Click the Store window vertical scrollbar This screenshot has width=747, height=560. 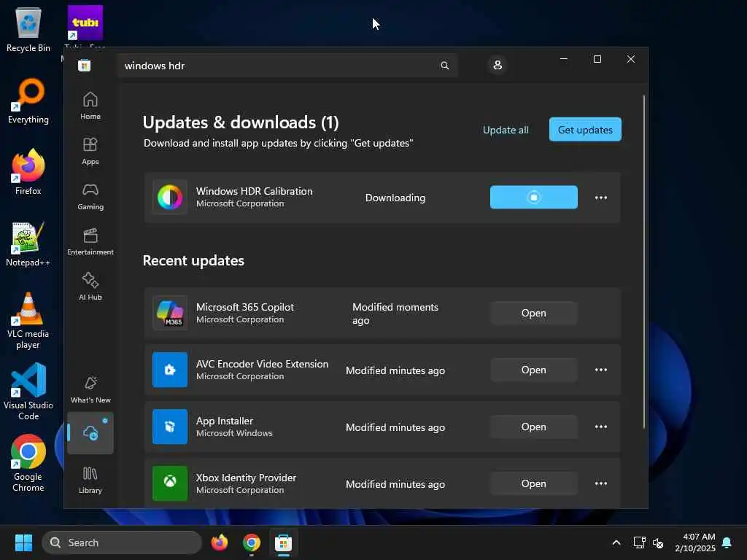pos(643,262)
